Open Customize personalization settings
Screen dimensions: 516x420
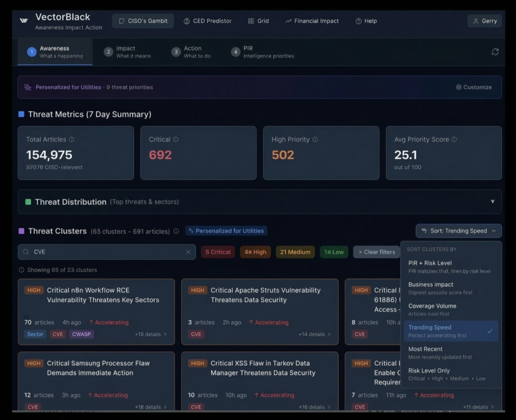(x=474, y=87)
